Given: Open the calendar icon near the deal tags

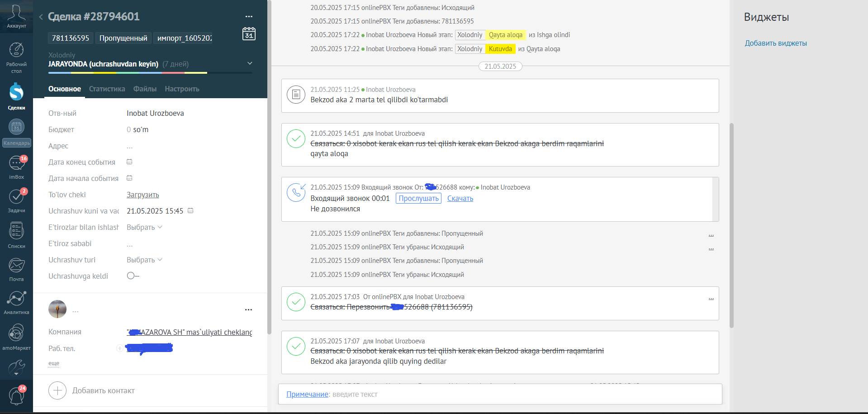Looking at the screenshot, I should tap(249, 33).
